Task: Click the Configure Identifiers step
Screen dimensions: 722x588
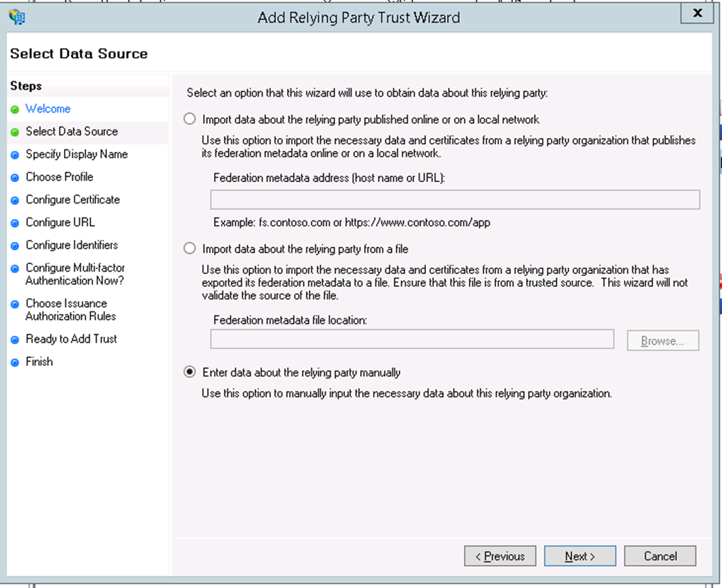Action: pyautogui.click(x=72, y=245)
